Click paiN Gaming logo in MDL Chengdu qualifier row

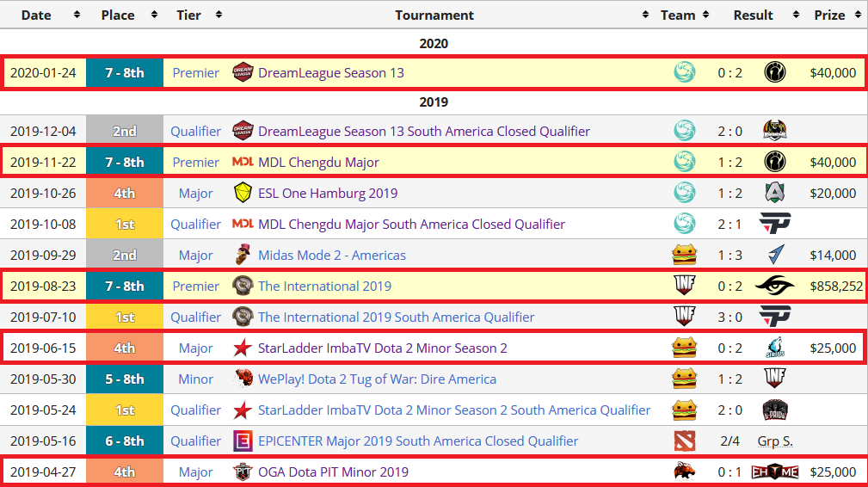click(774, 224)
